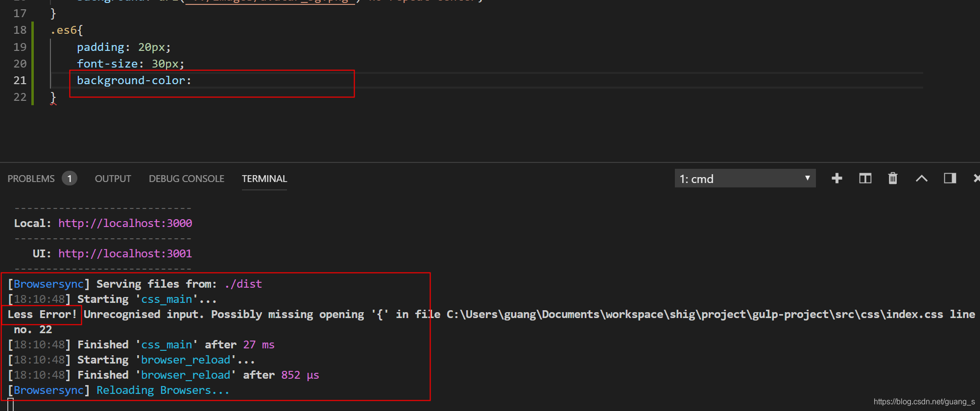
Task: Place cursor on 'background-color:' line
Action: tap(134, 80)
